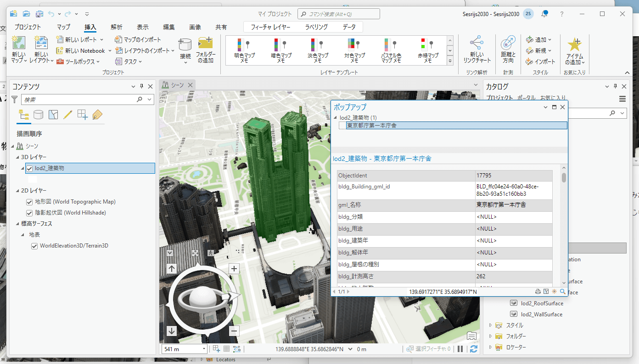Screen dimensions: 639x364
Task: Open the マップ (Map) ribbon tab
Action: tap(63, 27)
